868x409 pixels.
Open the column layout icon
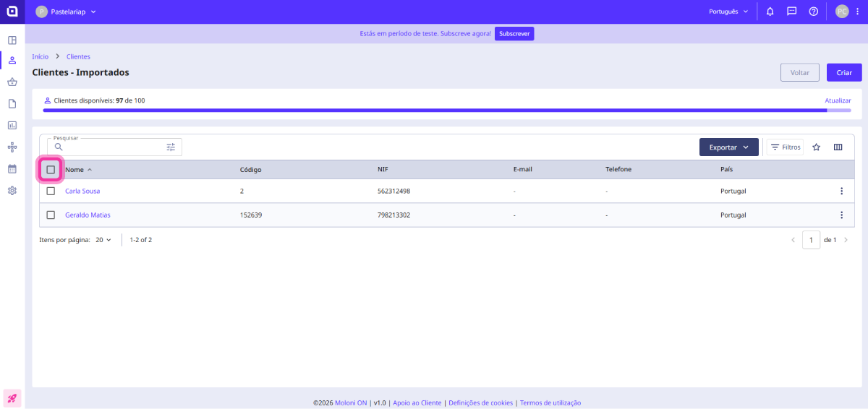pos(838,147)
